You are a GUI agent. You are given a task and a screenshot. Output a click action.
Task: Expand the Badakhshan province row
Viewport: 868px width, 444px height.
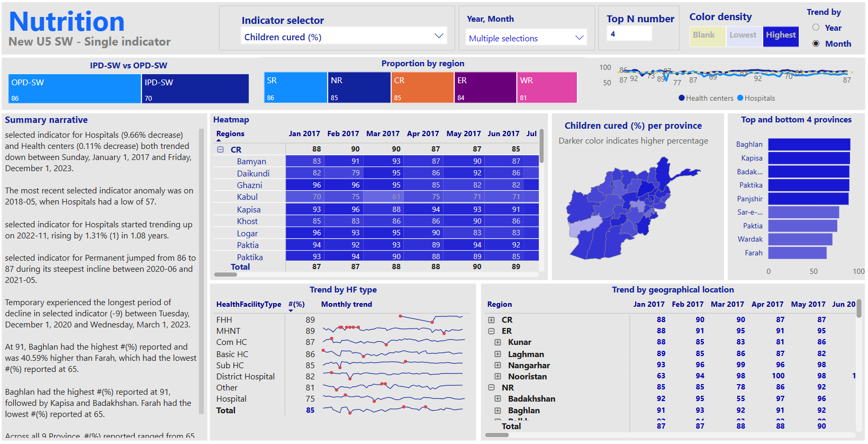coord(498,399)
